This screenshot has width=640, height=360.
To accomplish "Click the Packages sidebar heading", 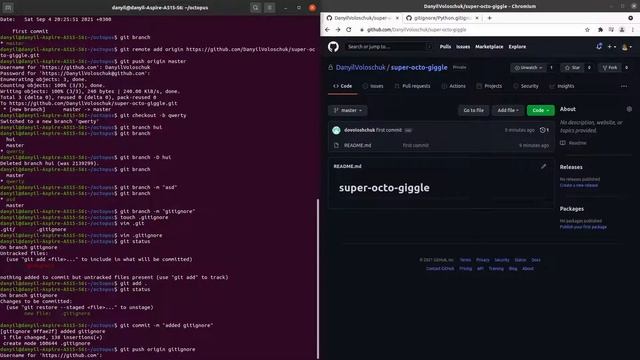I will pyautogui.click(x=571, y=209).
